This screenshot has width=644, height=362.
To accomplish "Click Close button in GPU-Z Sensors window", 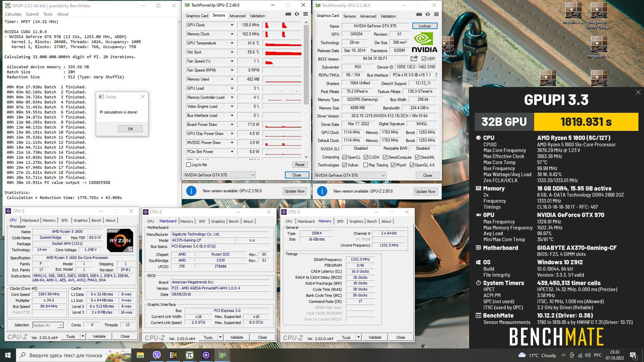I will (x=297, y=175).
